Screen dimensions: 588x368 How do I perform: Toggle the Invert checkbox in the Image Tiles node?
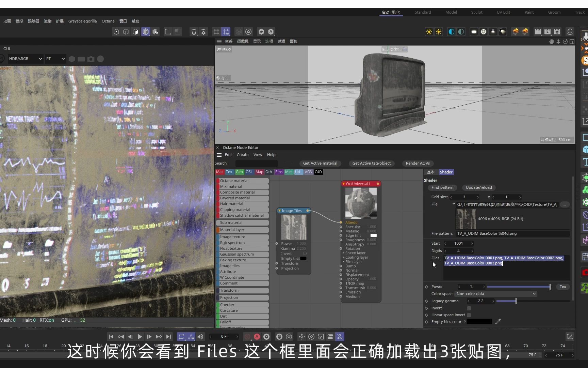coord(304,254)
